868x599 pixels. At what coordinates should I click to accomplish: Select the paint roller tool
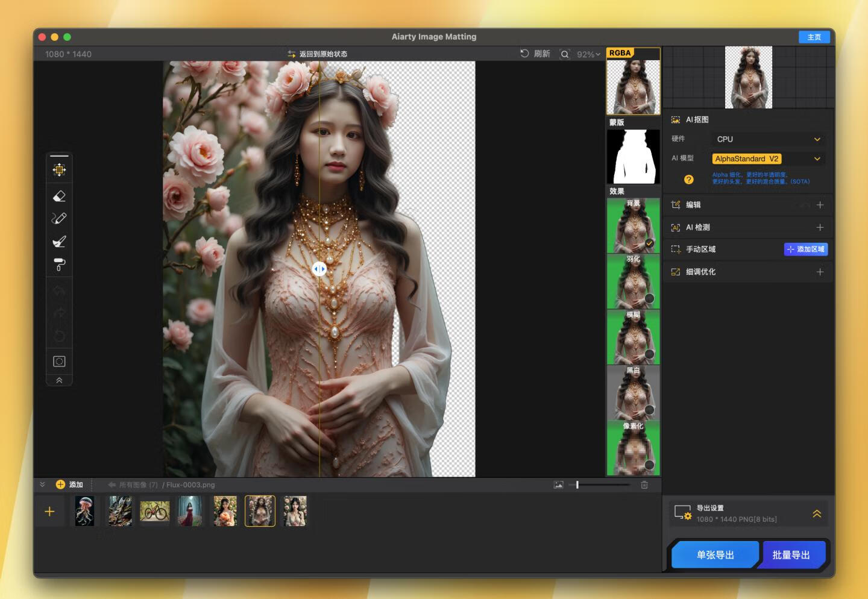(59, 265)
